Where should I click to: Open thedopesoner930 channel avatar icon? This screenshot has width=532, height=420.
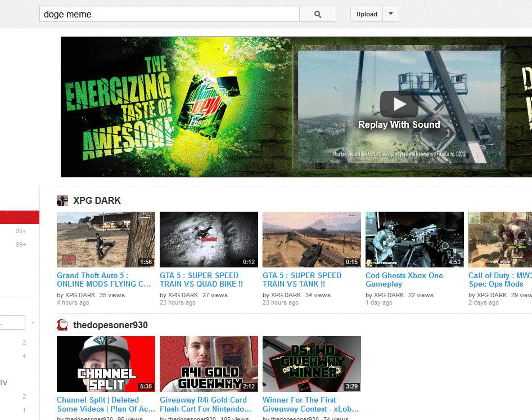pos(62,325)
